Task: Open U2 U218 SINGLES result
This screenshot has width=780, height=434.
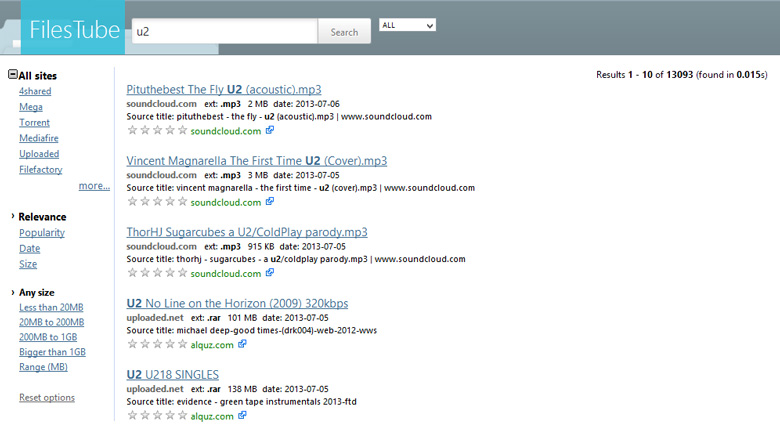Action: click(x=173, y=374)
